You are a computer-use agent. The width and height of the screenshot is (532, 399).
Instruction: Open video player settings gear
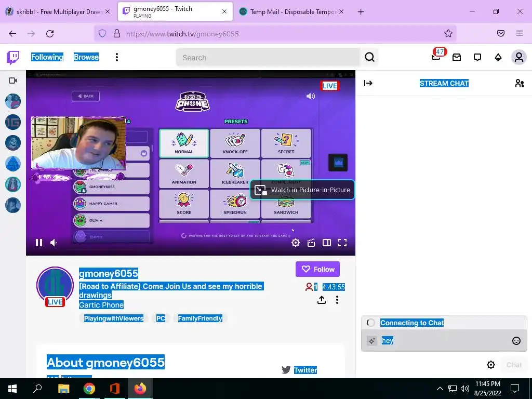point(296,243)
